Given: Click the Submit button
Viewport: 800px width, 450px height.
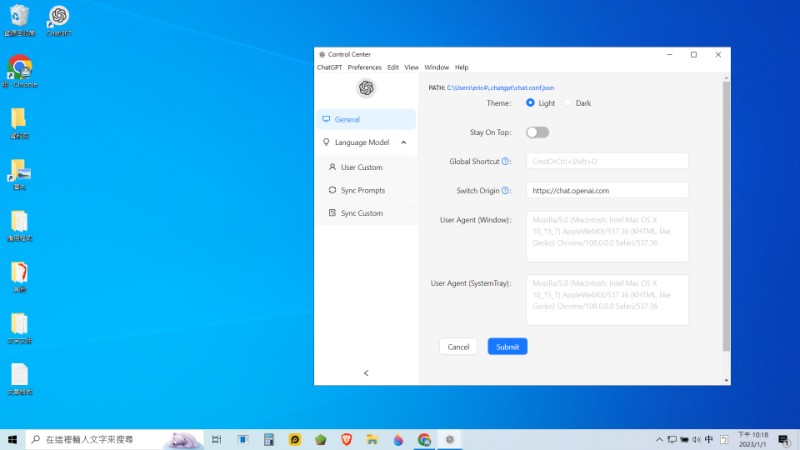Looking at the screenshot, I should coord(507,346).
